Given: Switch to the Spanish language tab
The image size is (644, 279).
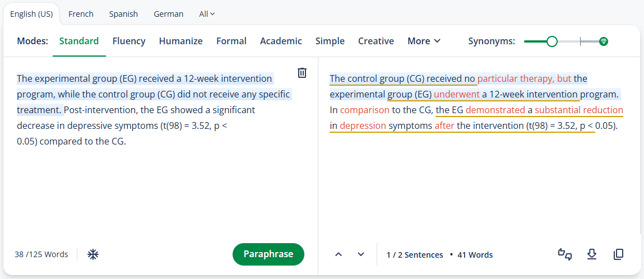Looking at the screenshot, I should tap(124, 14).
